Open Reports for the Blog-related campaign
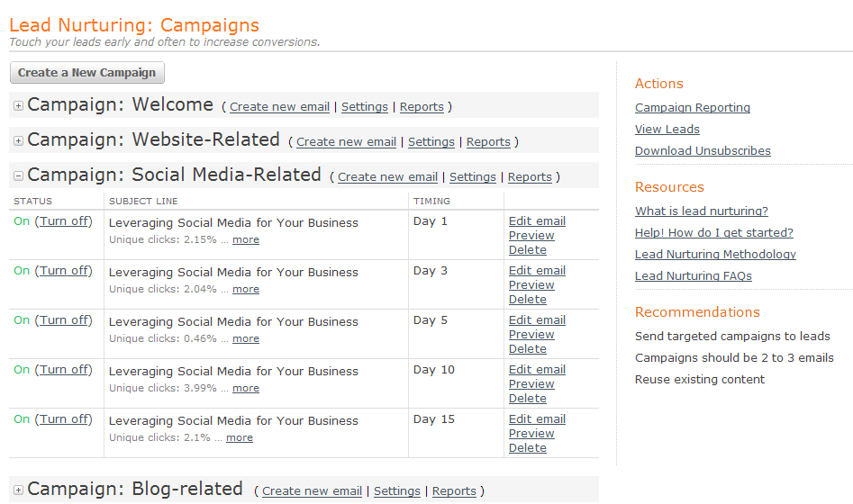 pos(454,491)
